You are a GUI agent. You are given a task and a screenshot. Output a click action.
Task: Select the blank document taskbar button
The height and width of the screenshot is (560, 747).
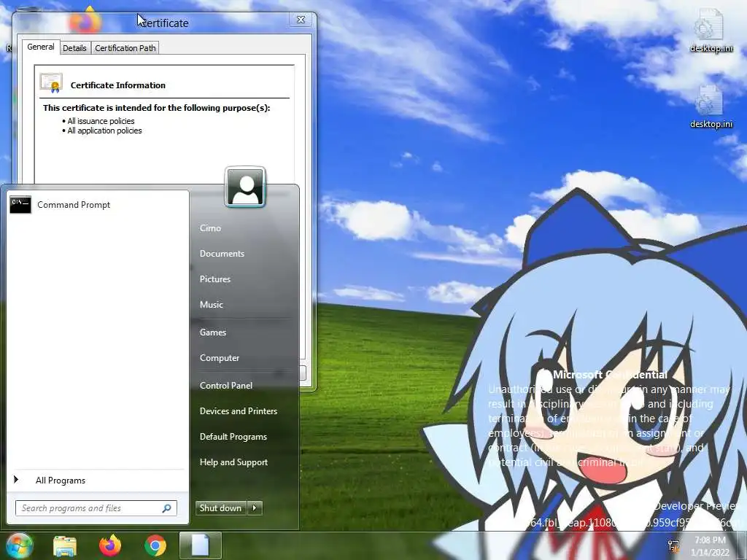201,545
